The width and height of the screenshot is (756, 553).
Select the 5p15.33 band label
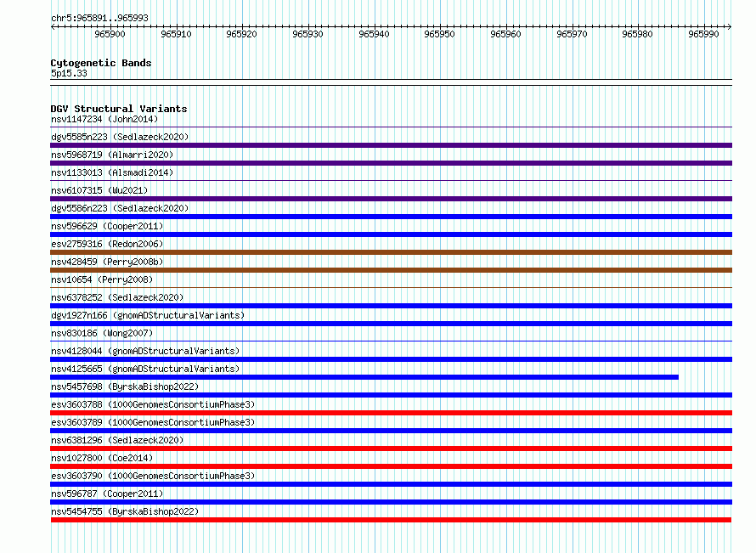[69, 73]
